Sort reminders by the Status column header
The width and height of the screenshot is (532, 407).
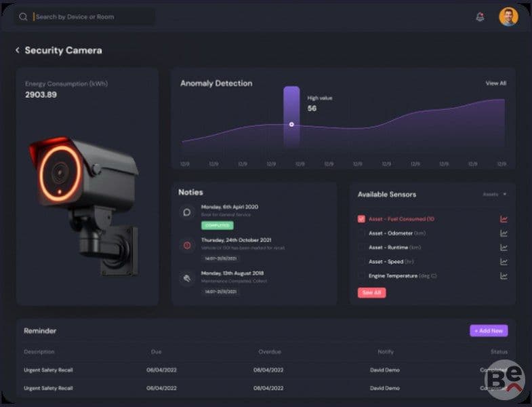pyautogui.click(x=499, y=351)
